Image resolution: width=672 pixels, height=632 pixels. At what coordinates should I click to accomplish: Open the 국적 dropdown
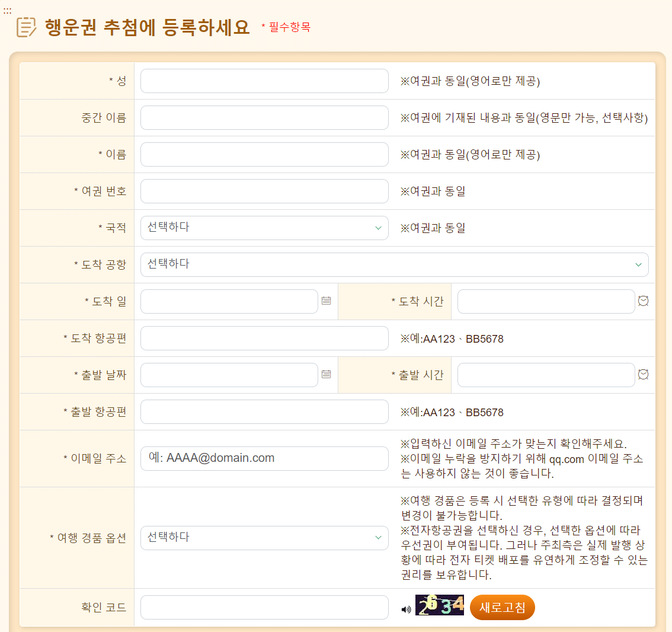click(x=264, y=228)
